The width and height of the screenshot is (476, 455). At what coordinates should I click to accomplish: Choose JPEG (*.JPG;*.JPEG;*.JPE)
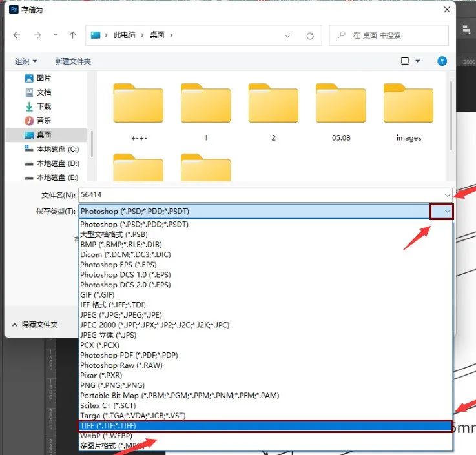coord(265,315)
